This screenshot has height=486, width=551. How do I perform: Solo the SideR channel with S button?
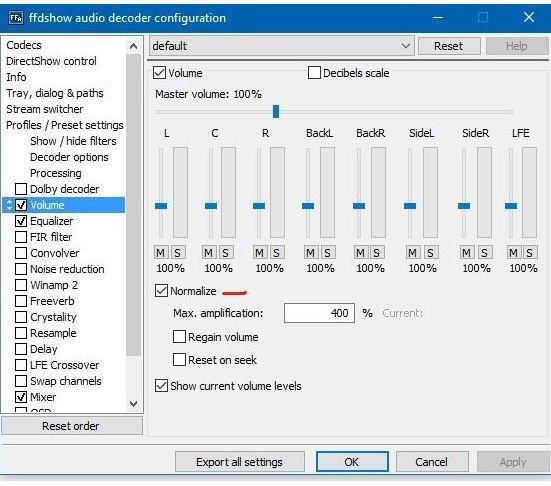(x=485, y=252)
